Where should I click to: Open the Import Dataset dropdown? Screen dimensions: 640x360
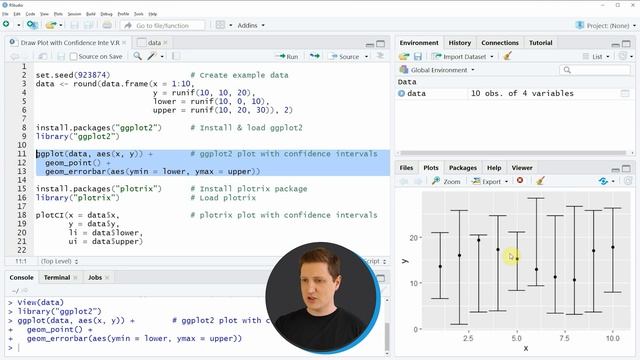(x=463, y=56)
